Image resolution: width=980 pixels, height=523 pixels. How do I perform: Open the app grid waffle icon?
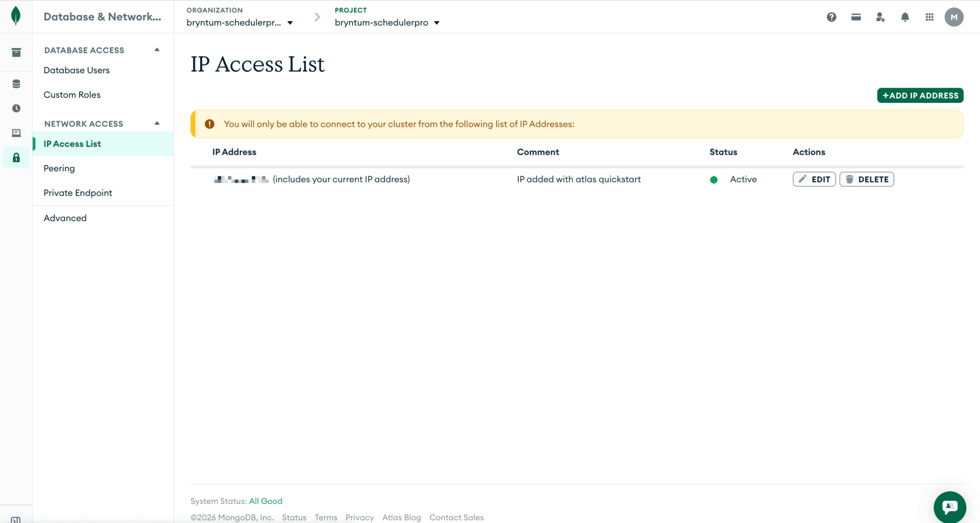[929, 17]
